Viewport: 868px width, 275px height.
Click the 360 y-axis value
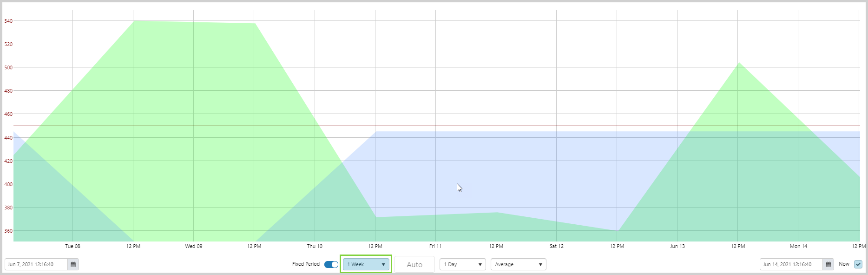8,231
